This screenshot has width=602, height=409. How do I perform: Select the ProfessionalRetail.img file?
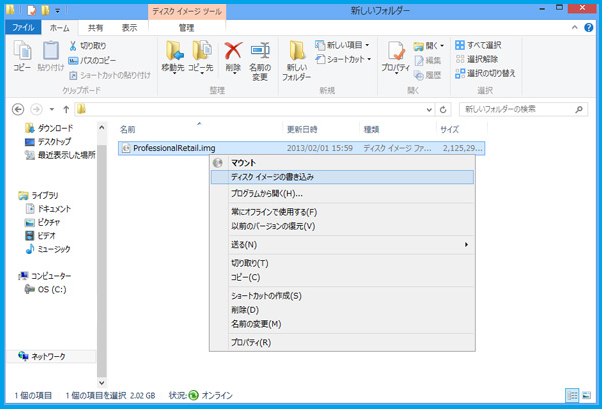301,148
